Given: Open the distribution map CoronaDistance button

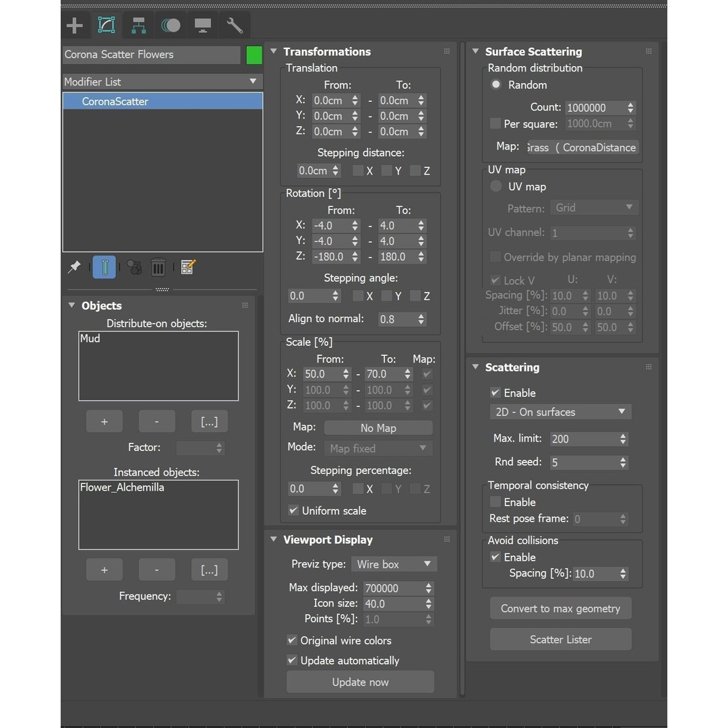Looking at the screenshot, I should coord(582,148).
